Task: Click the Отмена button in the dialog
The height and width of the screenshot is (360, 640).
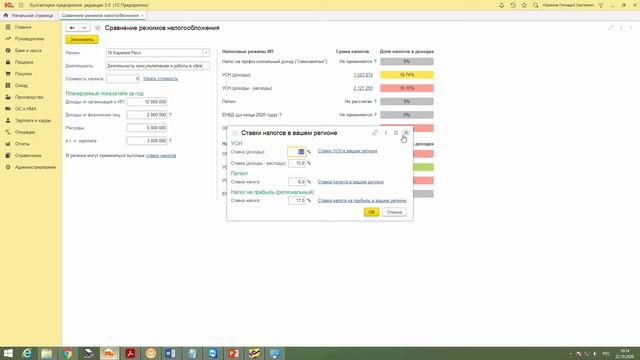Action: pos(394,212)
